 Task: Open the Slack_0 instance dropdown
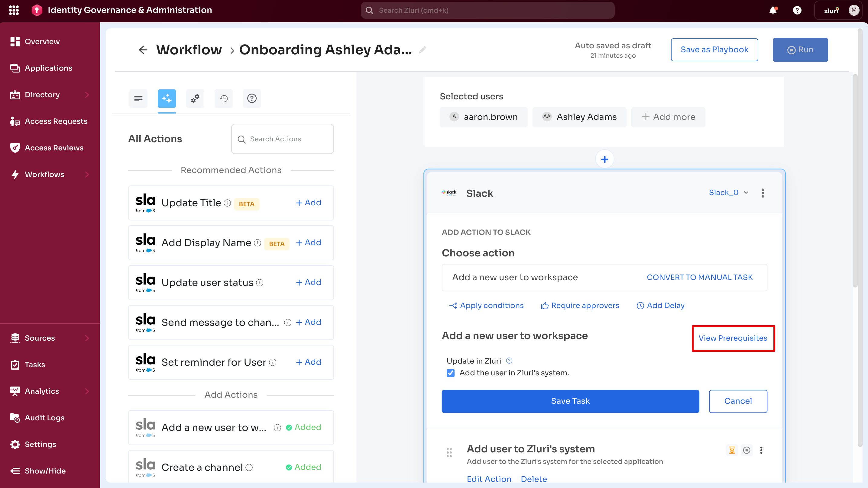tap(728, 193)
